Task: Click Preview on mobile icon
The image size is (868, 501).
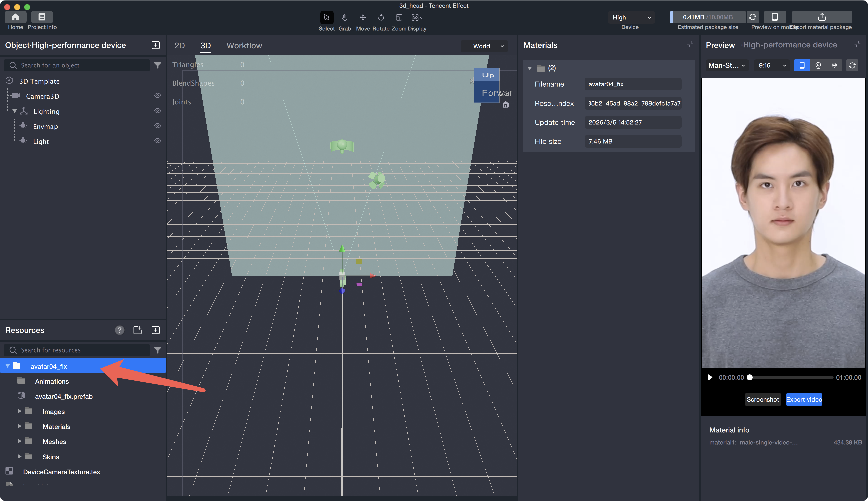Action: [x=775, y=17]
